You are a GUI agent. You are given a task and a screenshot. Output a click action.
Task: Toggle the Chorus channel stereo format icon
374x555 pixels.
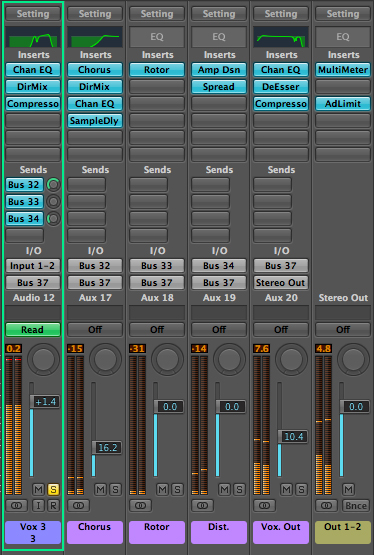pyautogui.click(x=78, y=505)
